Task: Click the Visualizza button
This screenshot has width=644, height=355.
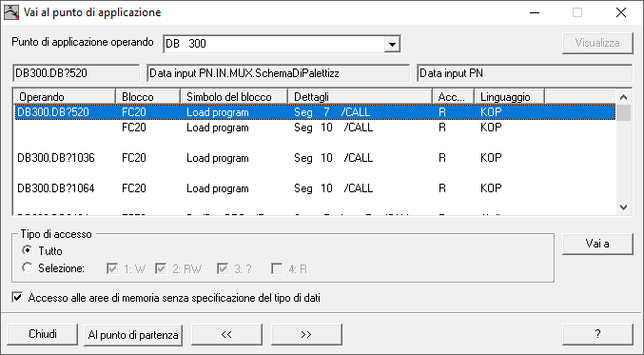Action: (x=597, y=43)
